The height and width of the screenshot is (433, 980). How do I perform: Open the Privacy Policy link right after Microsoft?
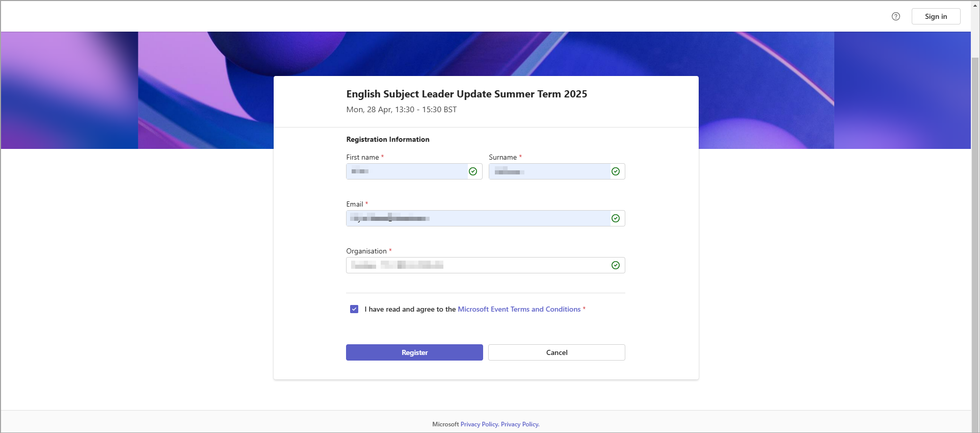pyautogui.click(x=479, y=424)
